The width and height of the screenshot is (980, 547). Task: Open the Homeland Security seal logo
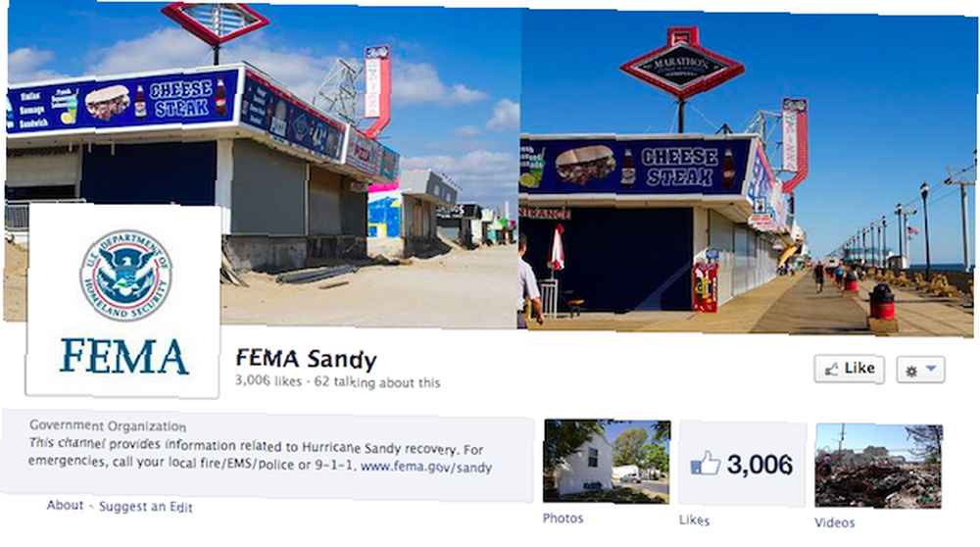coord(125,275)
